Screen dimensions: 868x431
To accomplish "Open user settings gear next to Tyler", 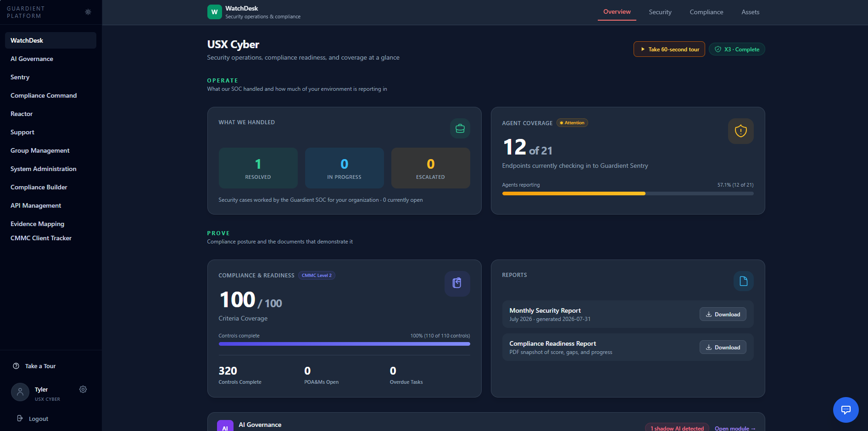I will click(83, 389).
